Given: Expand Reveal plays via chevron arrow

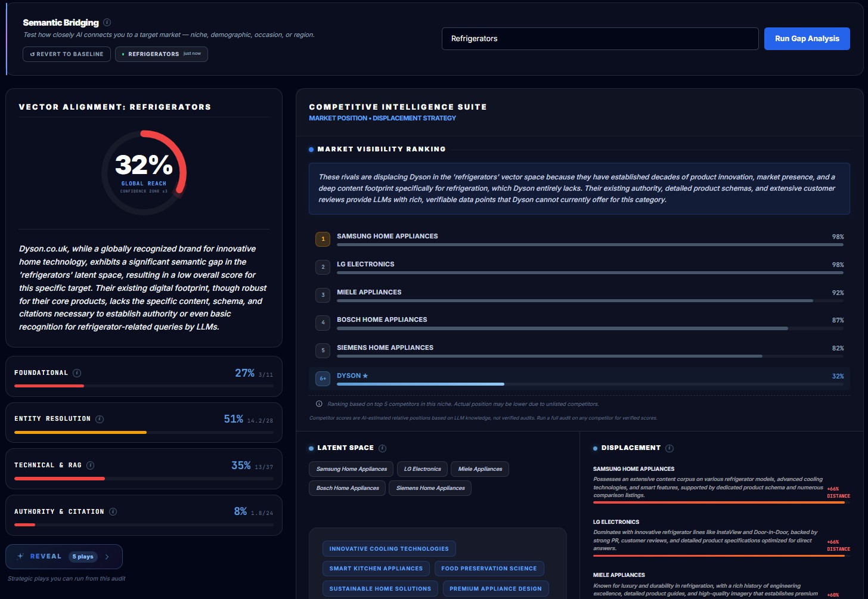Looking at the screenshot, I should coord(107,557).
